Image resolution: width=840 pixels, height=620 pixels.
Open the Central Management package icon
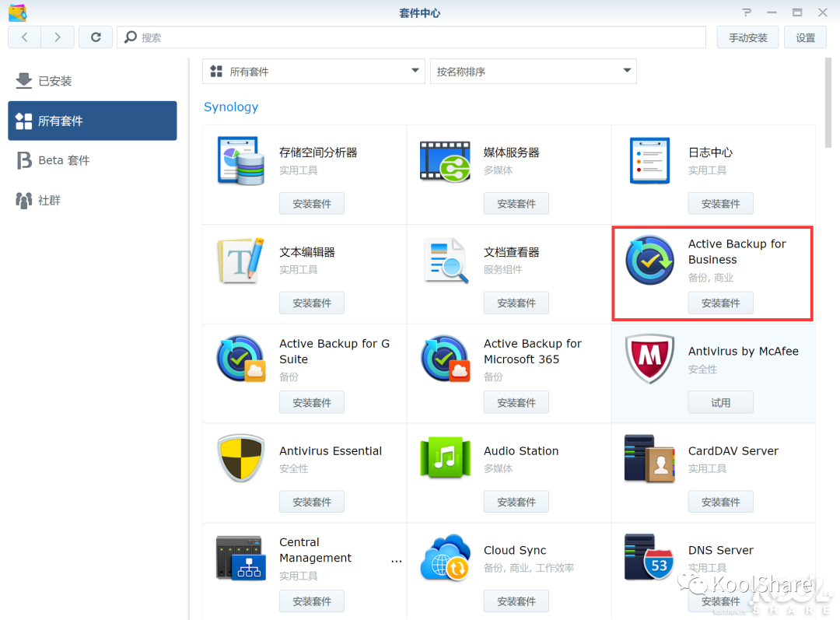point(240,558)
